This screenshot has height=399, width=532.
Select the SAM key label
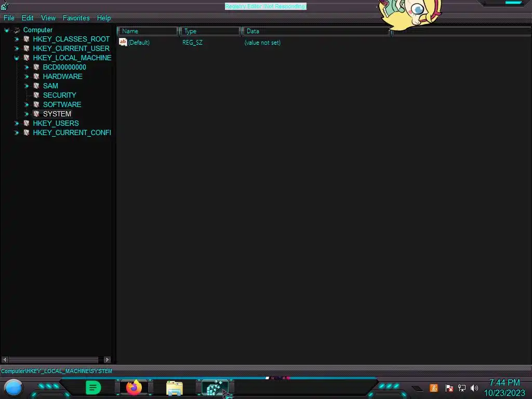50,86
